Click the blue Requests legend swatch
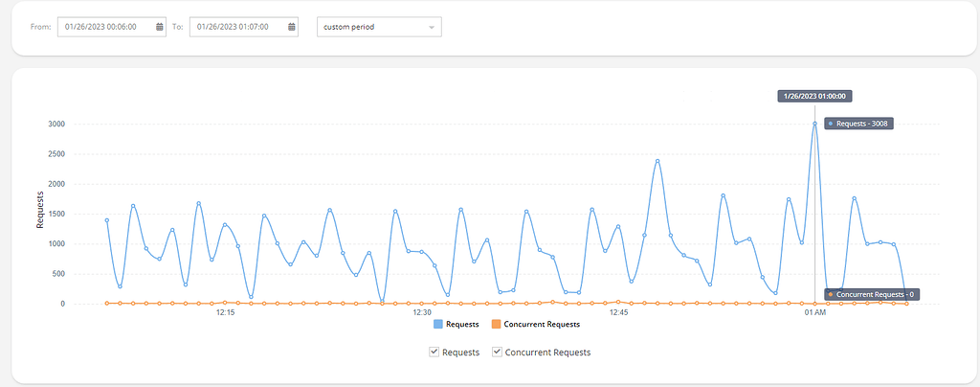Viewport: 980px width, 387px height. pos(438,325)
